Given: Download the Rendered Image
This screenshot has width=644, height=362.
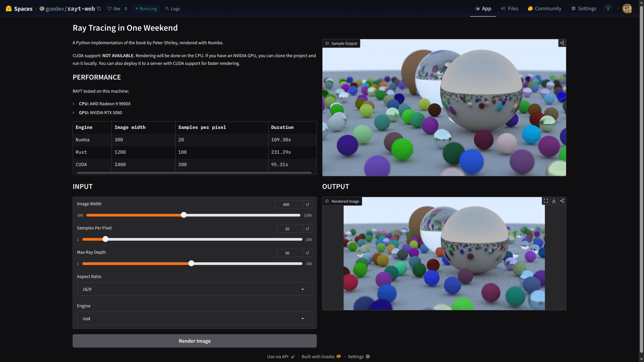Looking at the screenshot, I should pyautogui.click(x=554, y=201).
